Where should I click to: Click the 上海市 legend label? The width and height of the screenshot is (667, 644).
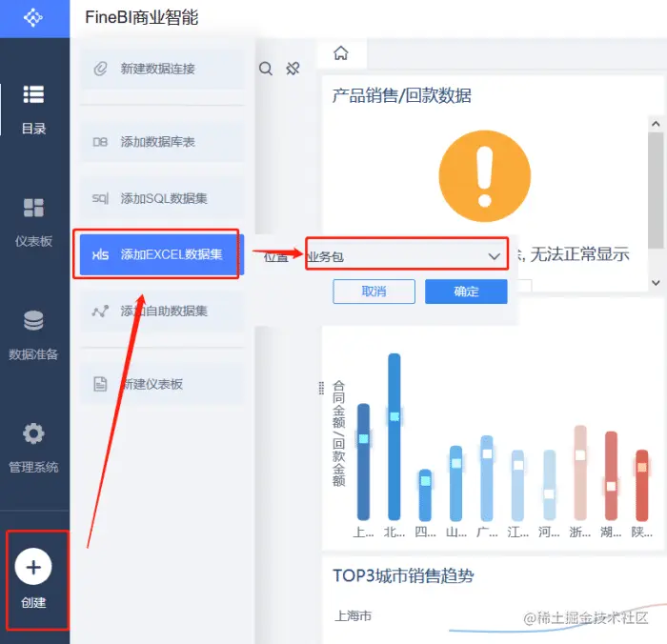[x=354, y=615]
